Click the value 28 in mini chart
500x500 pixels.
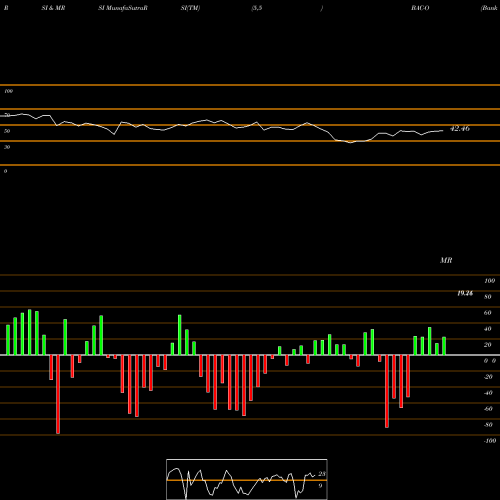pyautogui.click(x=322, y=474)
